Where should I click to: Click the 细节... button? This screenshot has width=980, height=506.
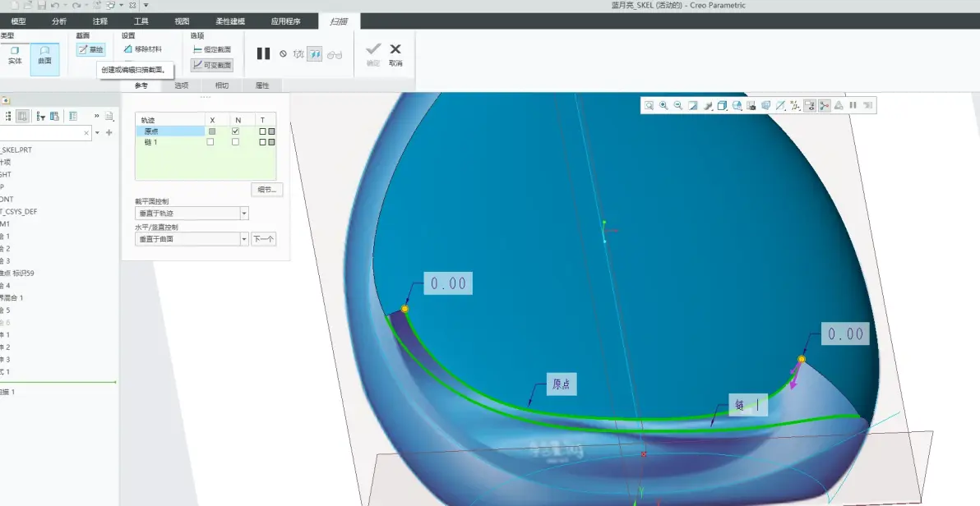267,189
